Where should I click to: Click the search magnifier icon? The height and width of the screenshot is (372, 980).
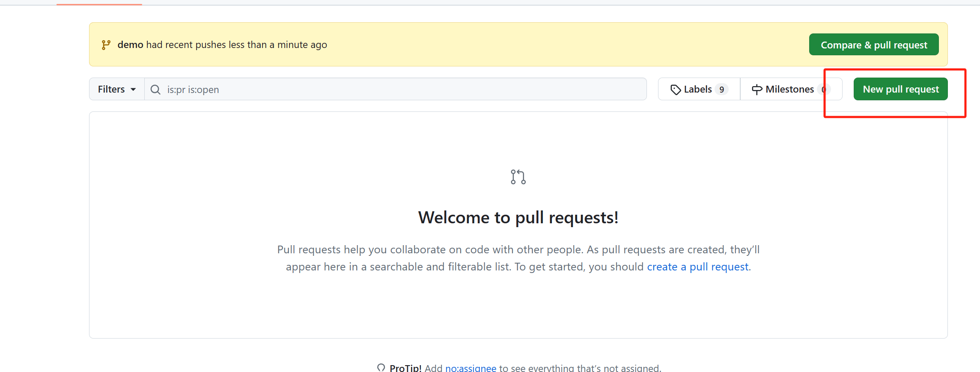point(155,90)
